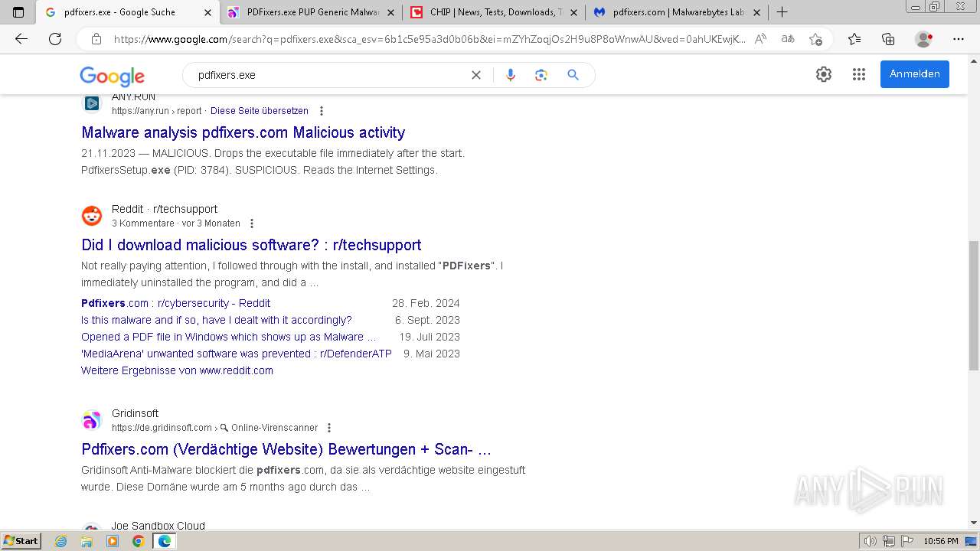The width and height of the screenshot is (980, 551).
Task: Go to the Google homepage logo
Action: coord(112,76)
